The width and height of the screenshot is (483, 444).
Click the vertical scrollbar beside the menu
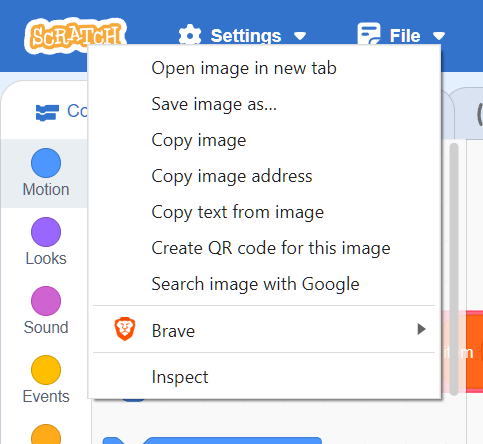click(454, 269)
